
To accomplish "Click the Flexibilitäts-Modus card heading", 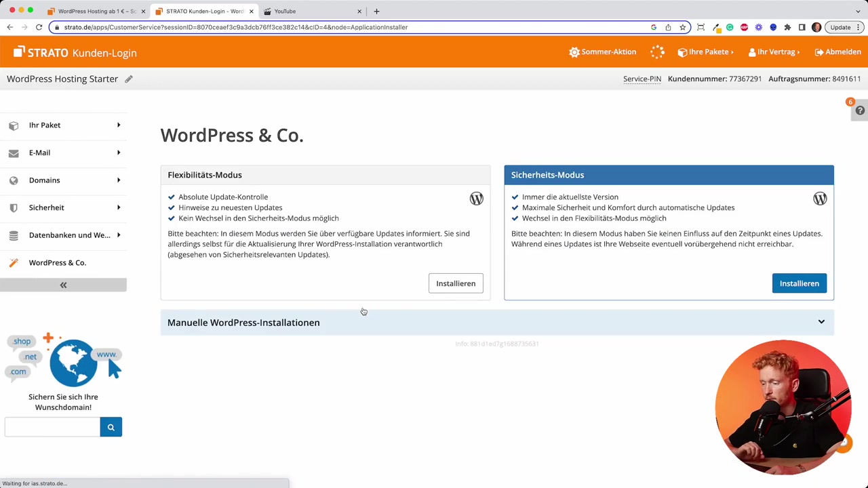I will click(205, 175).
